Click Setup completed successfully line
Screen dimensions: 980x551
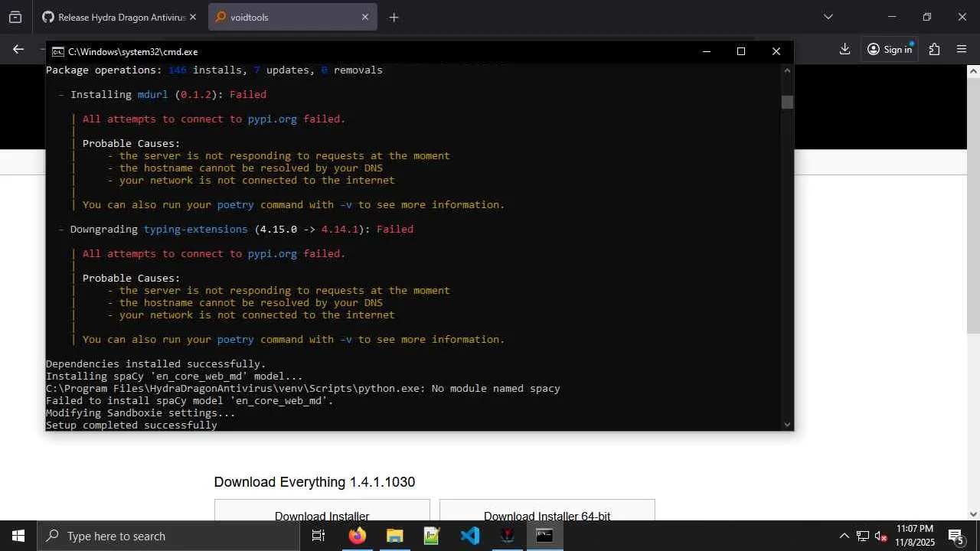coord(132,425)
